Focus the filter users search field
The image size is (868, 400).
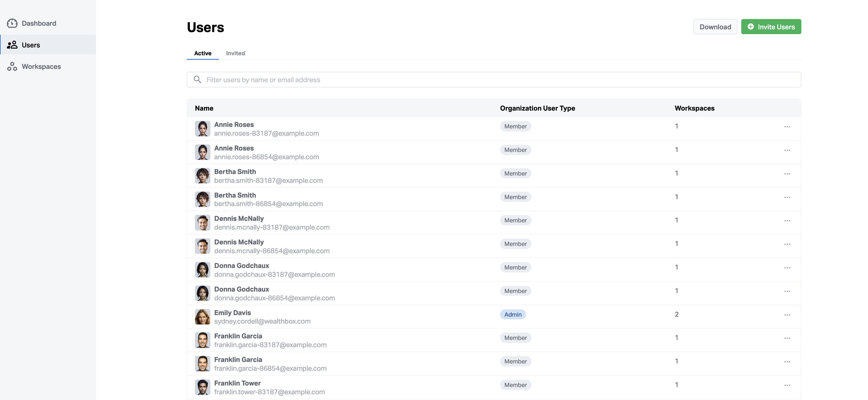tap(494, 79)
